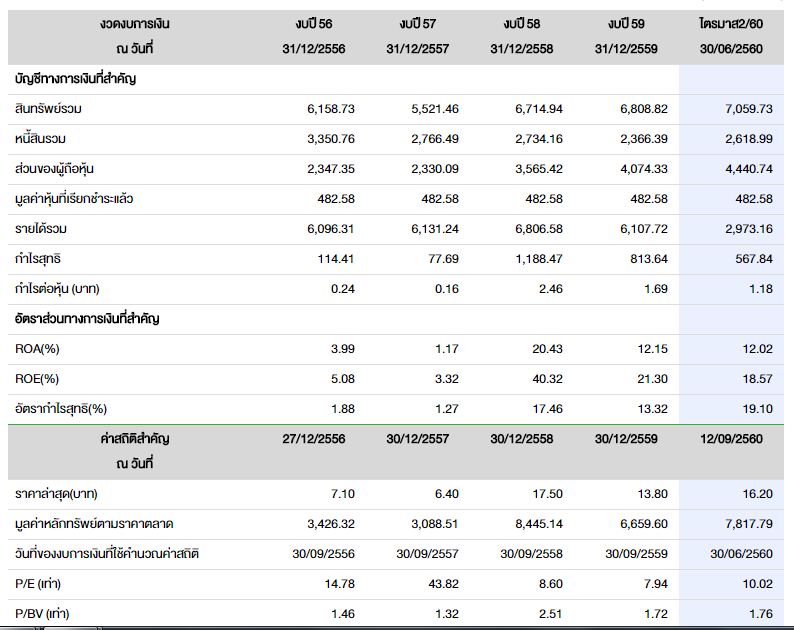Click the row label ราคาล่าสุด(บาท)

tap(56, 494)
